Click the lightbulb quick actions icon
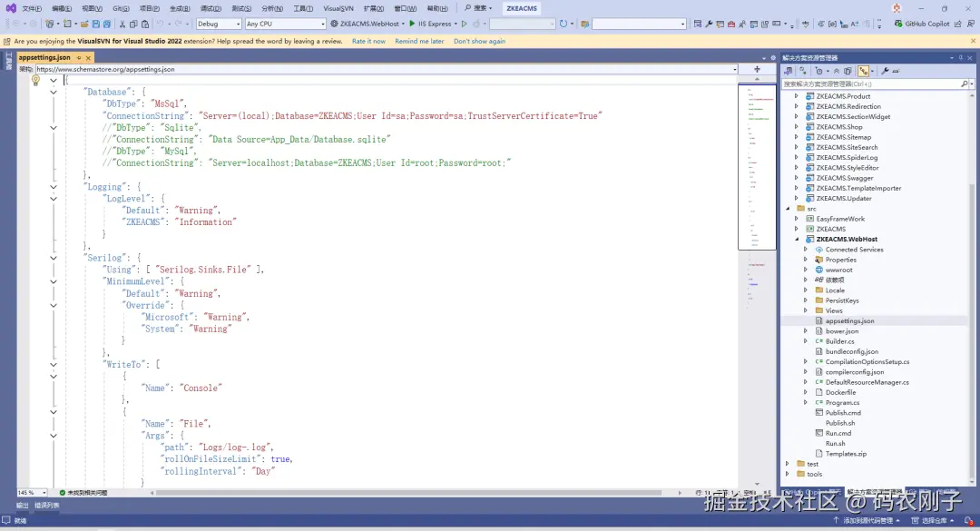The height and width of the screenshot is (531, 980). pyautogui.click(x=35, y=80)
